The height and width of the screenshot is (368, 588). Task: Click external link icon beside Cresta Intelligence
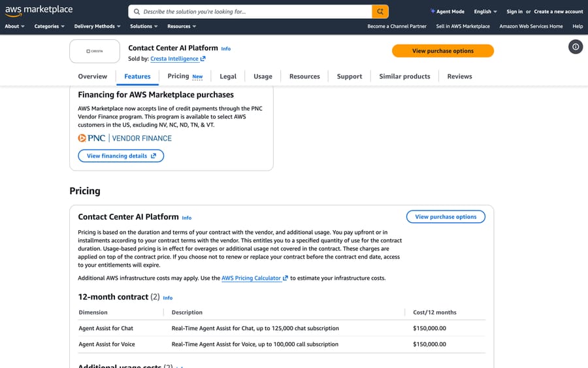click(x=203, y=59)
